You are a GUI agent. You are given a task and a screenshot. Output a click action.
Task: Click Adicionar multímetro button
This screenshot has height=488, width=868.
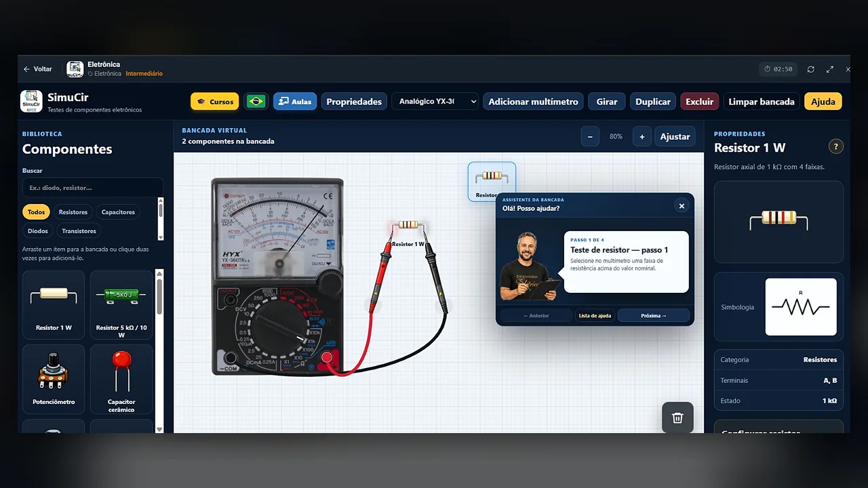534,102
